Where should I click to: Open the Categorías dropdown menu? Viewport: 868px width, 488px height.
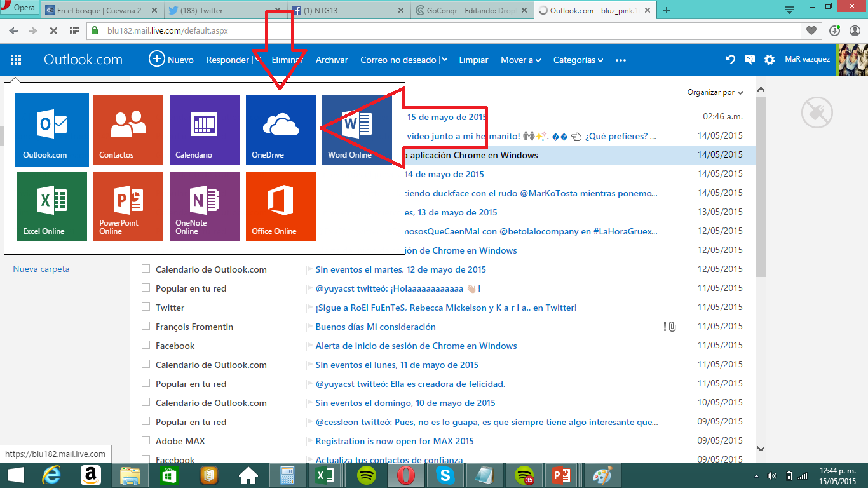click(x=578, y=60)
